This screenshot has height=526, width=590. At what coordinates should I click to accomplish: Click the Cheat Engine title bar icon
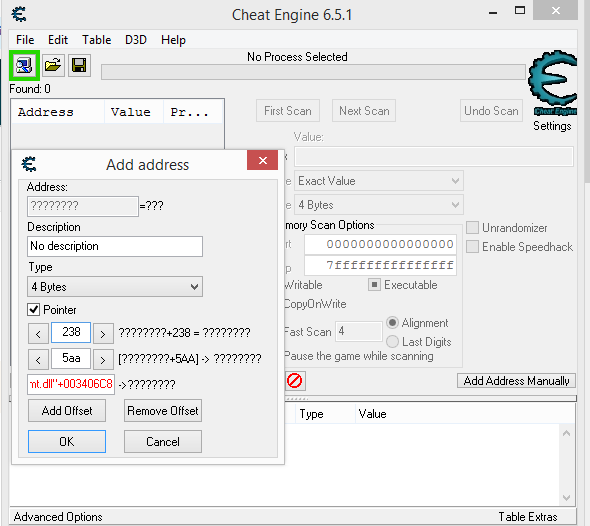(19, 14)
